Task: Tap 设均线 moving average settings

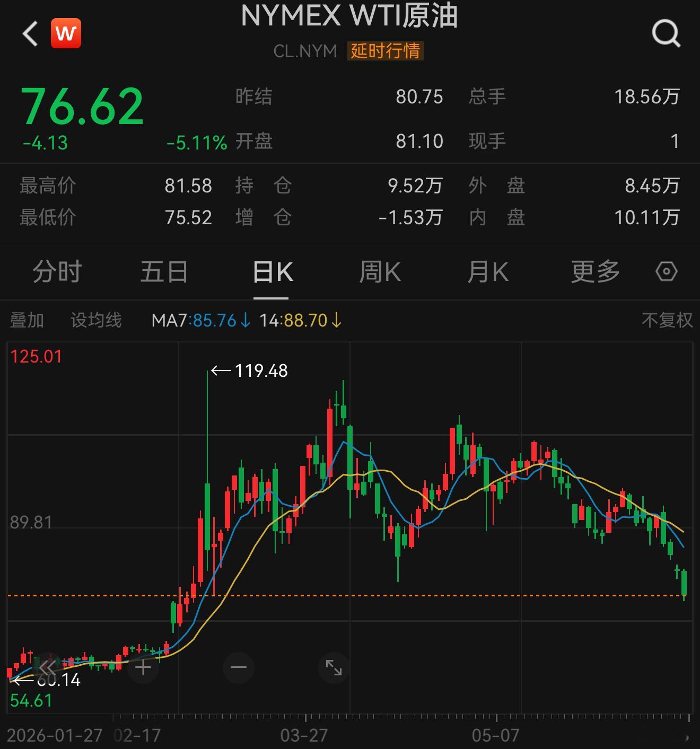Action: click(96, 320)
